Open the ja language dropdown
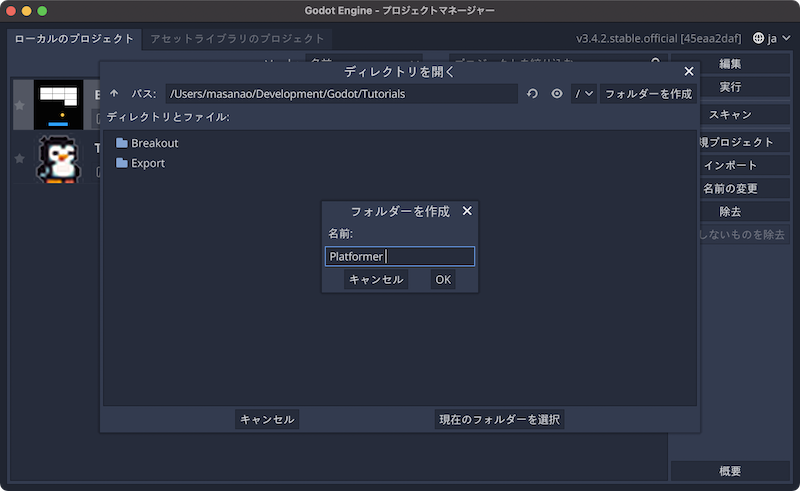 click(x=772, y=38)
